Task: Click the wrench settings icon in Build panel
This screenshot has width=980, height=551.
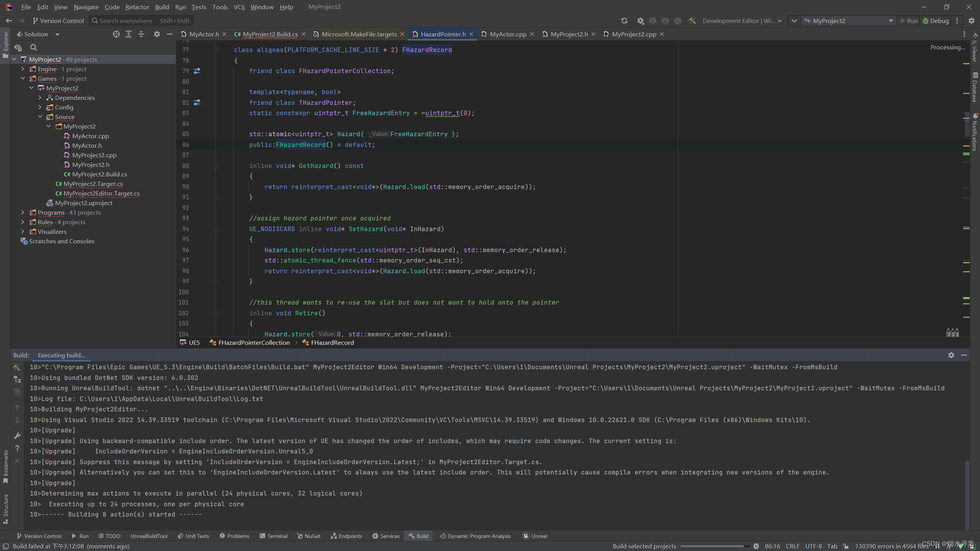Action: click(x=17, y=435)
